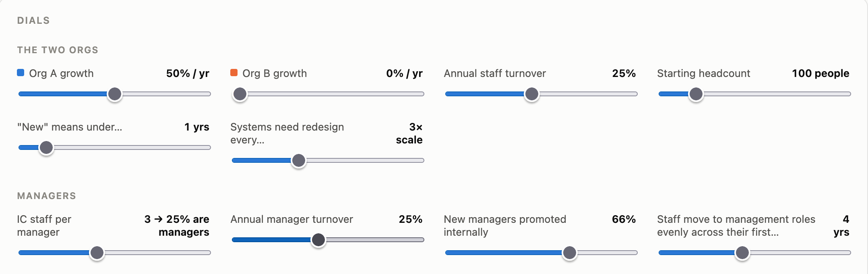868x274 pixels.
Task: Click the Starting headcount slider handle
Action: pos(696,94)
